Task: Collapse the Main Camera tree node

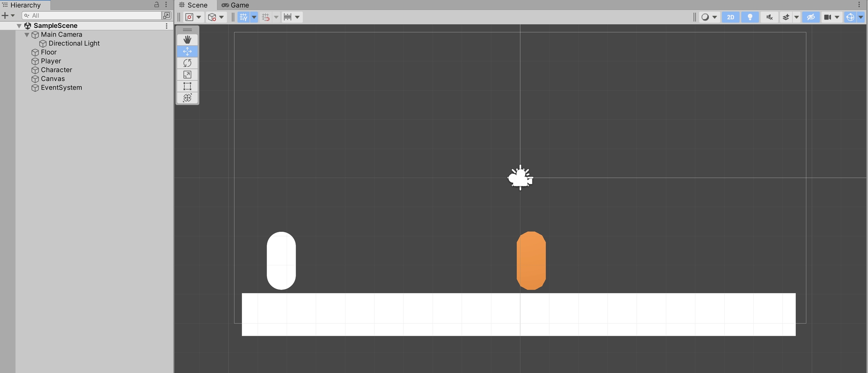Action: point(27,35)
